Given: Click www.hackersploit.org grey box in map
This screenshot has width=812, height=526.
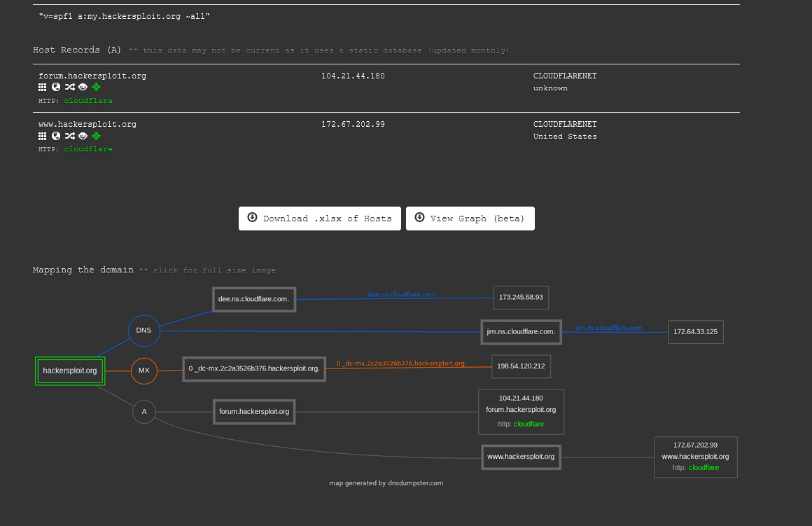Looking at the screenshot, I should pos(521,457).
